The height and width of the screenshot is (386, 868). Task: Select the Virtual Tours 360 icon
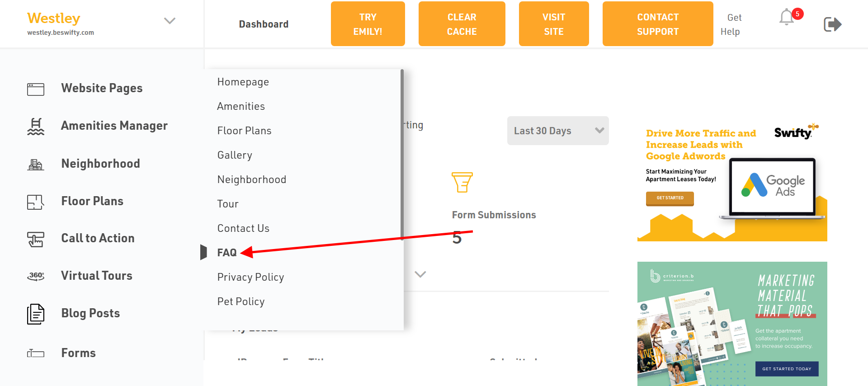36,276
